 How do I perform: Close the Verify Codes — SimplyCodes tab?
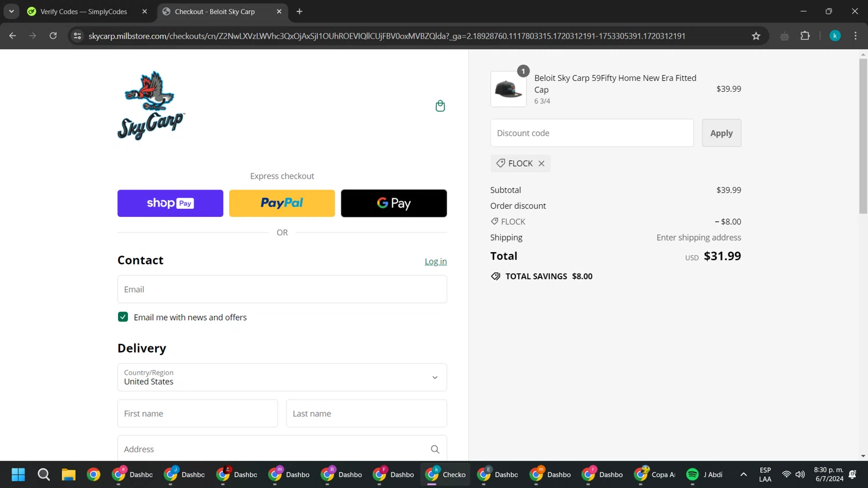pos(145,12)
